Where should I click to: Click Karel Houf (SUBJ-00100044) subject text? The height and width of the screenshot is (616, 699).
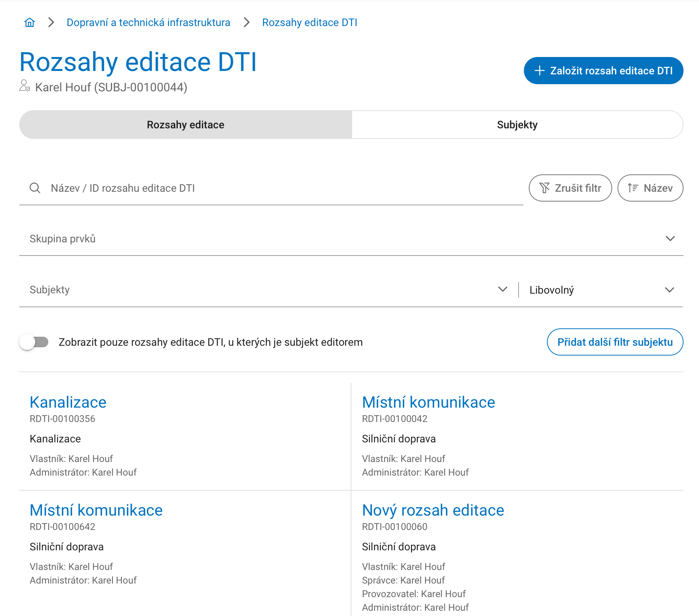pyautogui.click(x=111, y=88)
